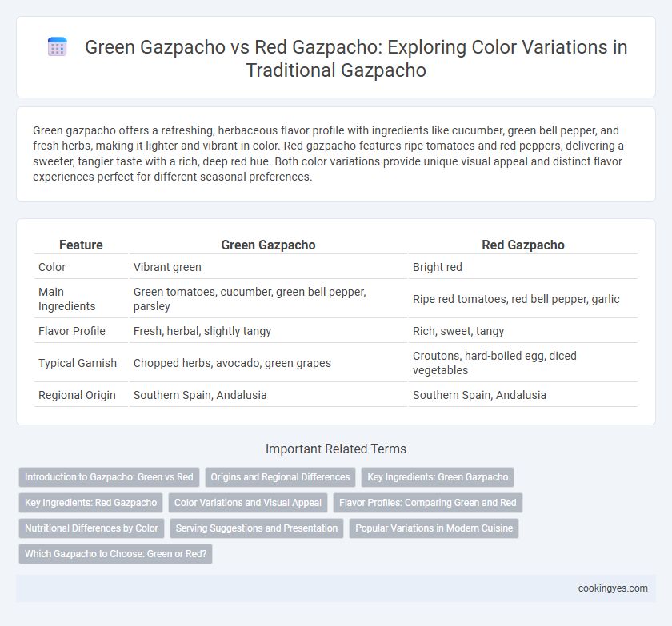Click the 'Red Gazpacho' column header
672x626 pixels.
tap(523, 245)
